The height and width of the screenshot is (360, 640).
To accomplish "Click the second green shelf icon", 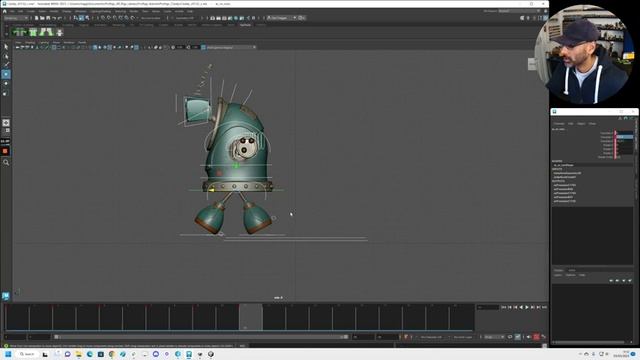I will point(33,32).
